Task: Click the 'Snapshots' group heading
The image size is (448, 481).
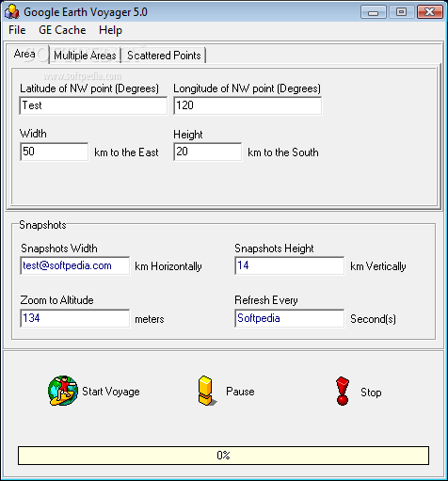Action: 42,225
